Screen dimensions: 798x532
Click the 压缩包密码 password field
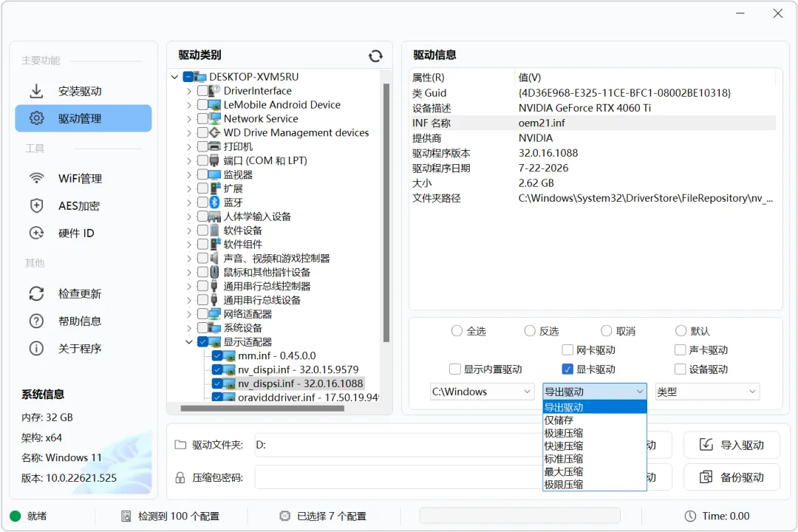(398, 477)
